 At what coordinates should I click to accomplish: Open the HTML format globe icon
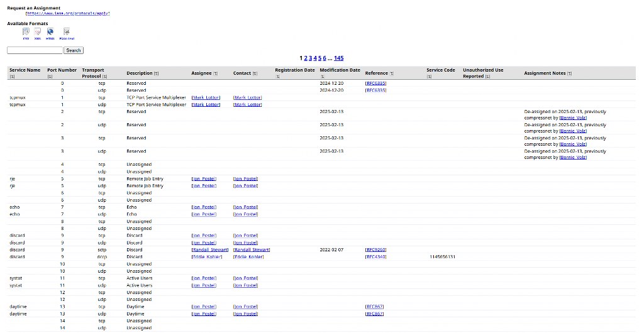pos(50,33)
